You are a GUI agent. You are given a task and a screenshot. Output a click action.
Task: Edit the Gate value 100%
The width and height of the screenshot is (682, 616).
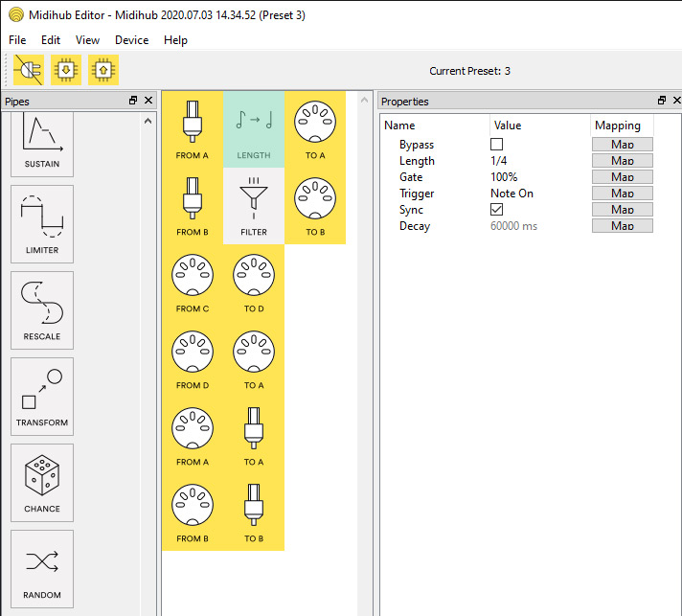tap(504, 177)
